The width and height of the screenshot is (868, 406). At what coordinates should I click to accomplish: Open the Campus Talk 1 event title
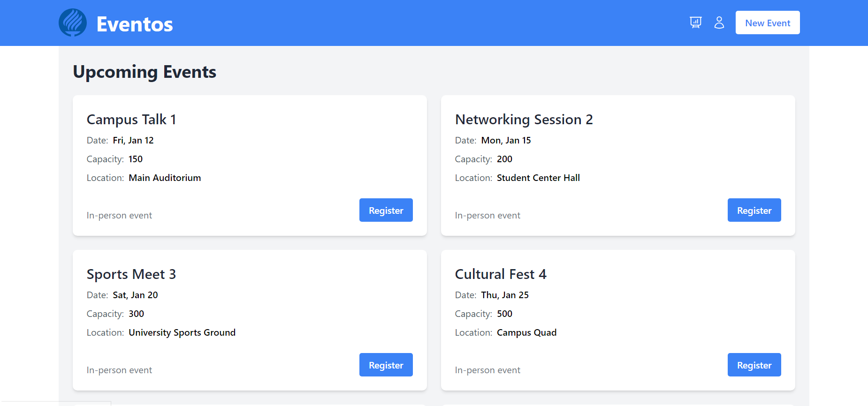131,120
